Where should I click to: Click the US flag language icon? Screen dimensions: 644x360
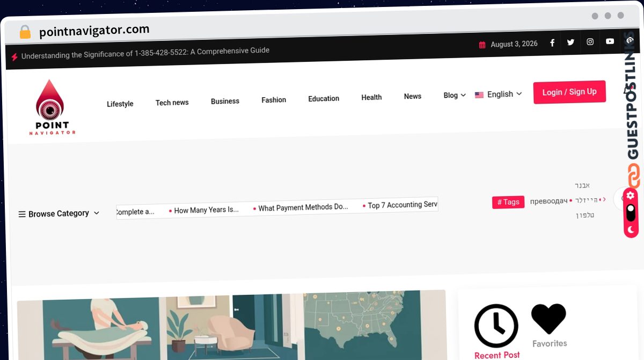coord(479,95)
